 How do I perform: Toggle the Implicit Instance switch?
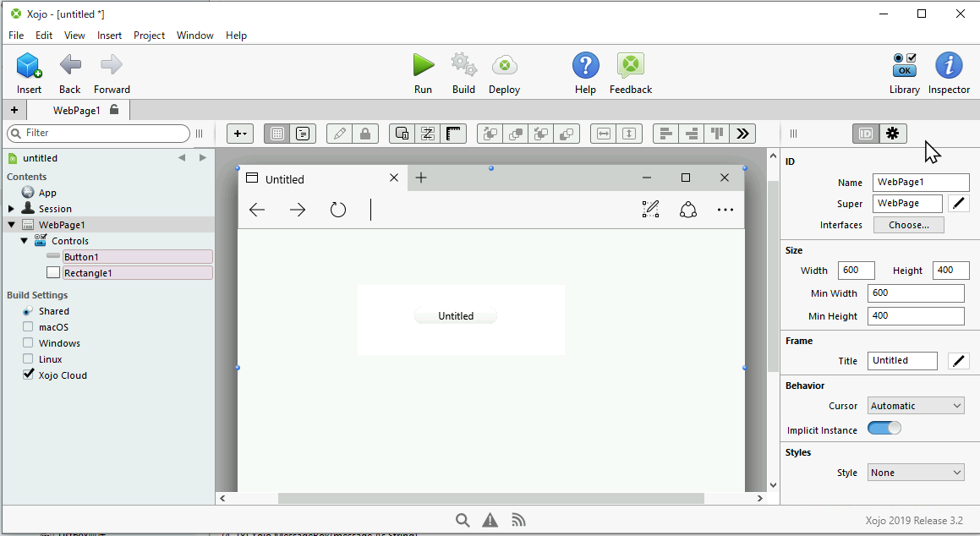coord(884,428)
